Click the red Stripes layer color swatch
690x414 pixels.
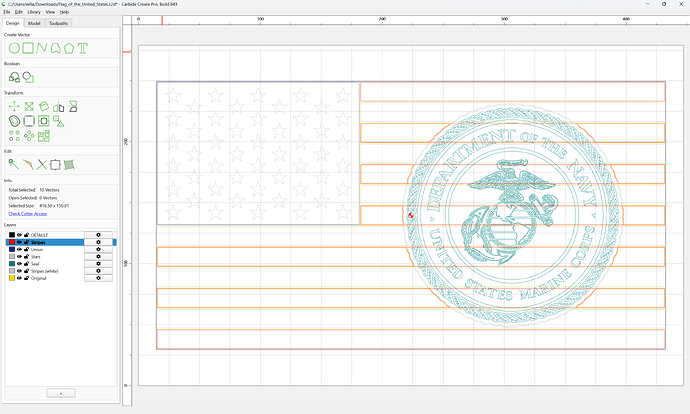coord(12,242)
